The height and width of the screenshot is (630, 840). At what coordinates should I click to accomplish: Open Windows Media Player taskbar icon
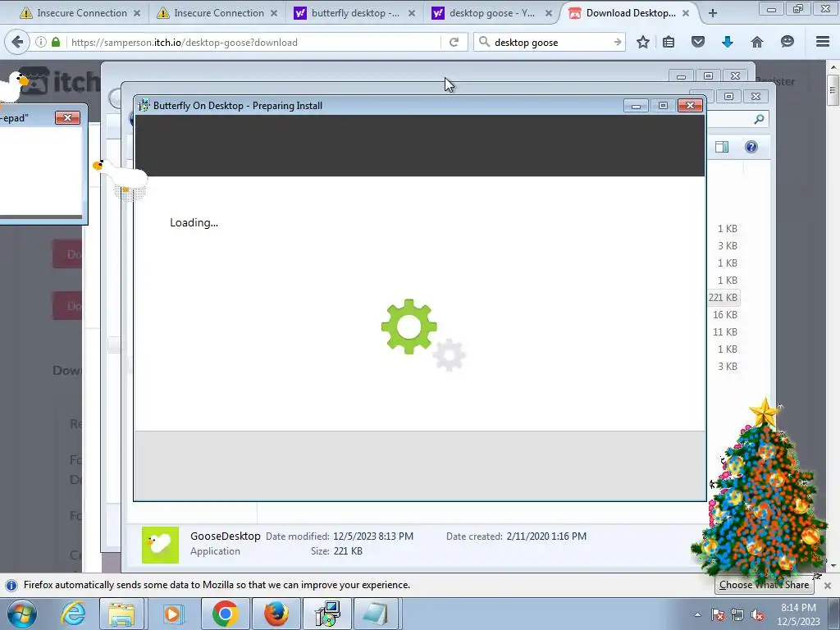point(172,614)
